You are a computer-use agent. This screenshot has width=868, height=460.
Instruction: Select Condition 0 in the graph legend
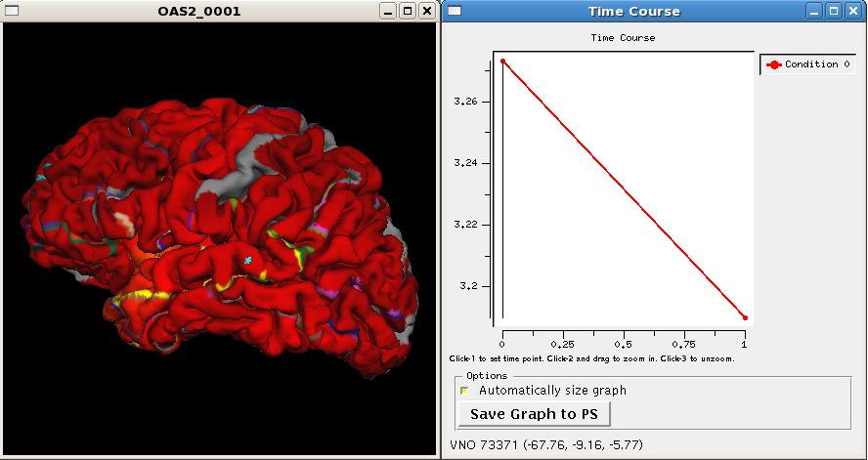807,64
